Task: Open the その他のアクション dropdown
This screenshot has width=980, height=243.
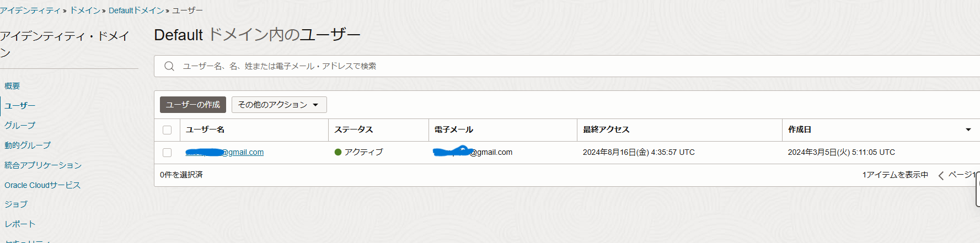Action: click(x=279, y=105)
